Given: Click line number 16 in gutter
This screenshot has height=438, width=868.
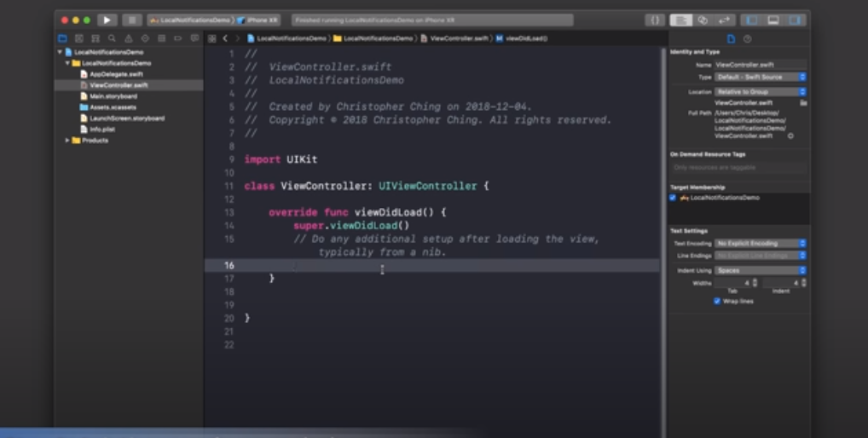Looking at the screenshot, I should 229,266.
